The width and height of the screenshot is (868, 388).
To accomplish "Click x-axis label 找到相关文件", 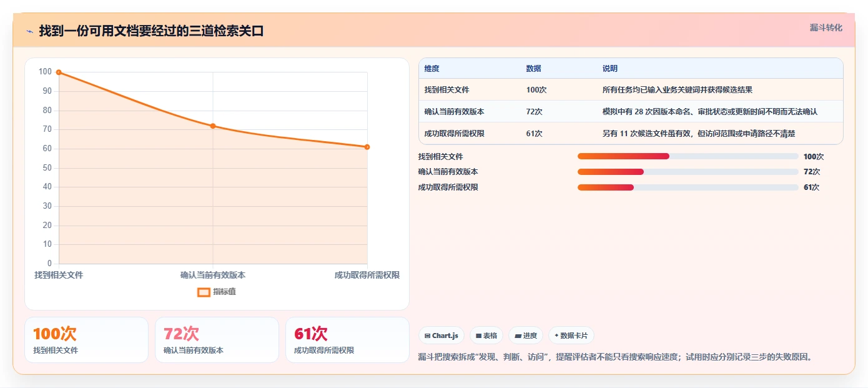I will click(59, 276).
